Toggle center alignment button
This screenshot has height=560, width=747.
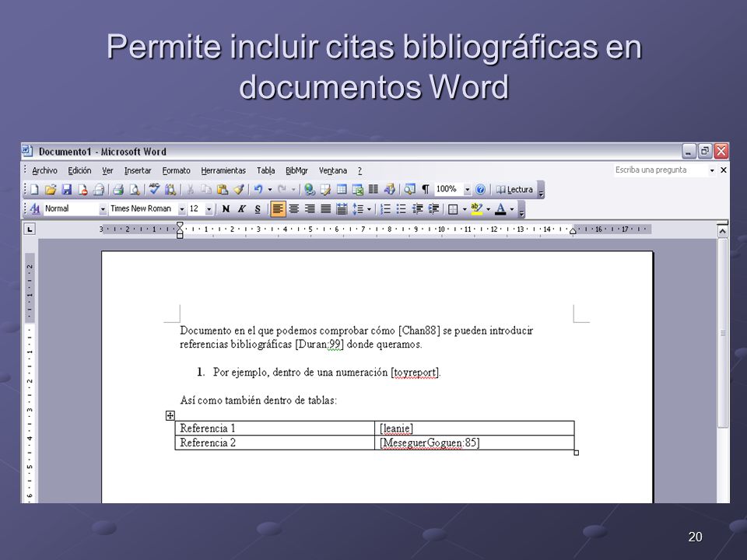[x=294, y=208]
